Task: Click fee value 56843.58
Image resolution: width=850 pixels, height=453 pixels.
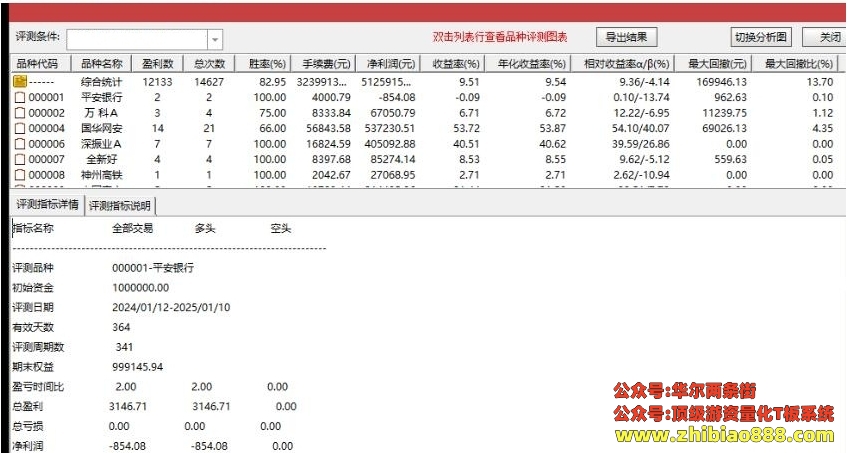Action: coord(329,128)
